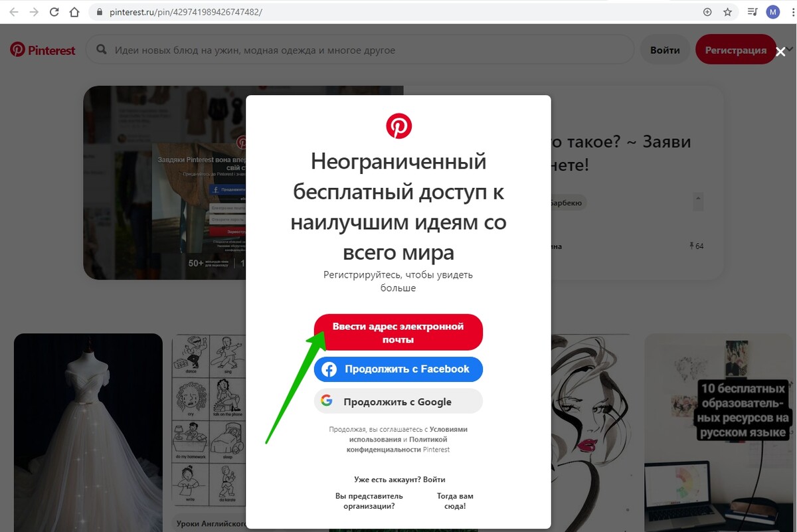Screen dimensions: 797x532
Task: Click the Регистрируйтесь, чтобы увидеть больше text
Action: pyautogui.click(x=398, y=281)
